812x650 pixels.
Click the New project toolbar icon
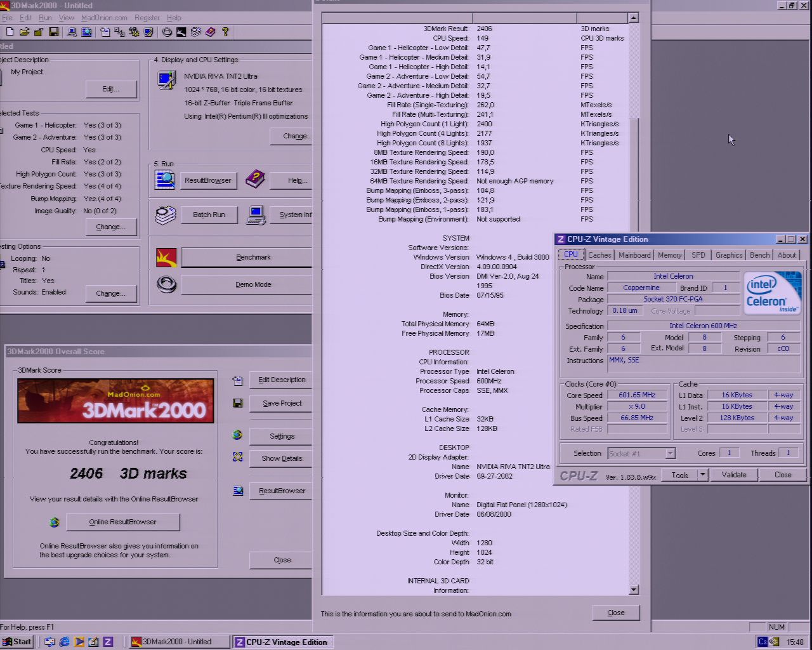(x=10, y=32)
